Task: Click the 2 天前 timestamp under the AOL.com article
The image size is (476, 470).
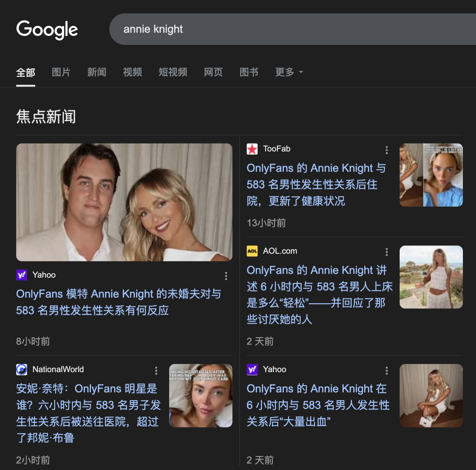Action: pyautogui.click(x=260, y=341)
